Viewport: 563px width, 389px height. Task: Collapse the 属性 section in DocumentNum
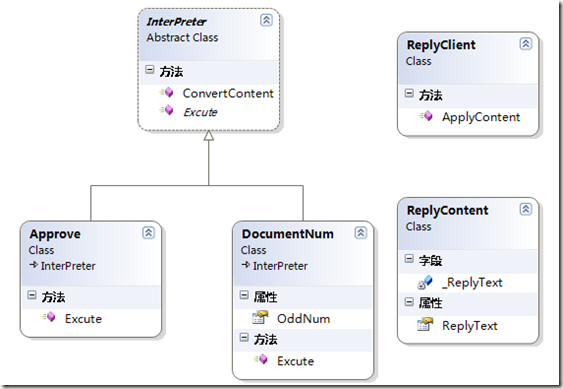pos(244,295)
